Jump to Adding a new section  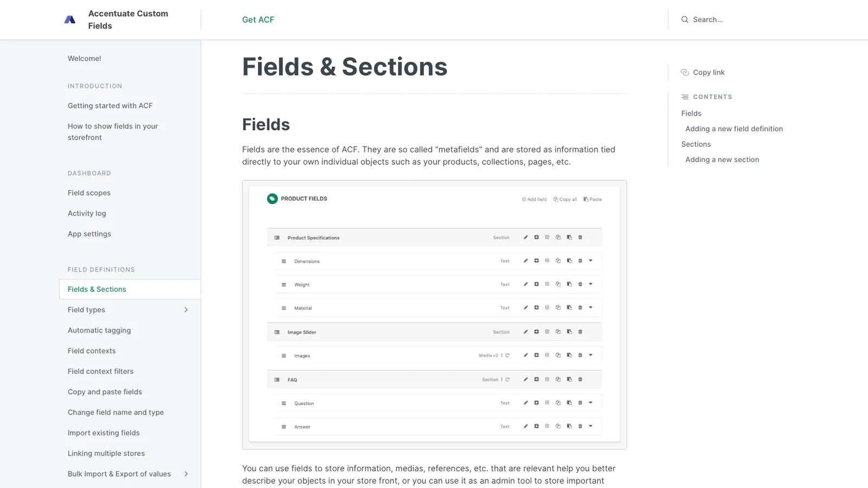(x=722, y=159)
